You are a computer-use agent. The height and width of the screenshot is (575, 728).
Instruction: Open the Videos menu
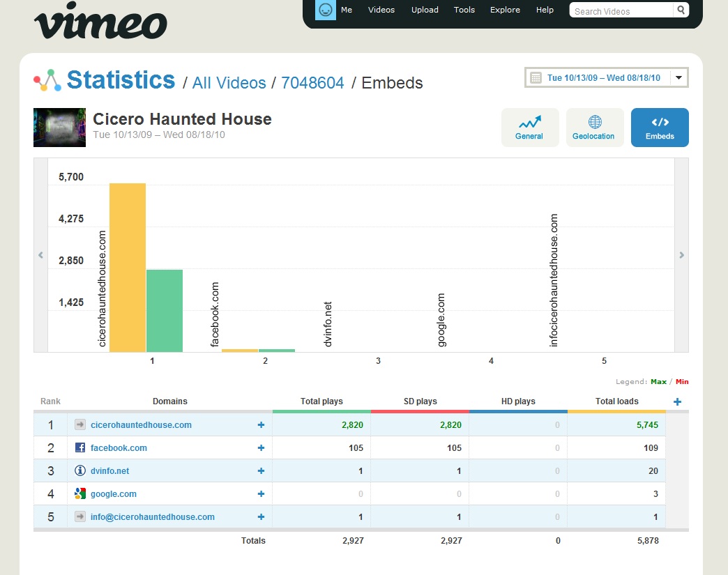tap(381, 10)
